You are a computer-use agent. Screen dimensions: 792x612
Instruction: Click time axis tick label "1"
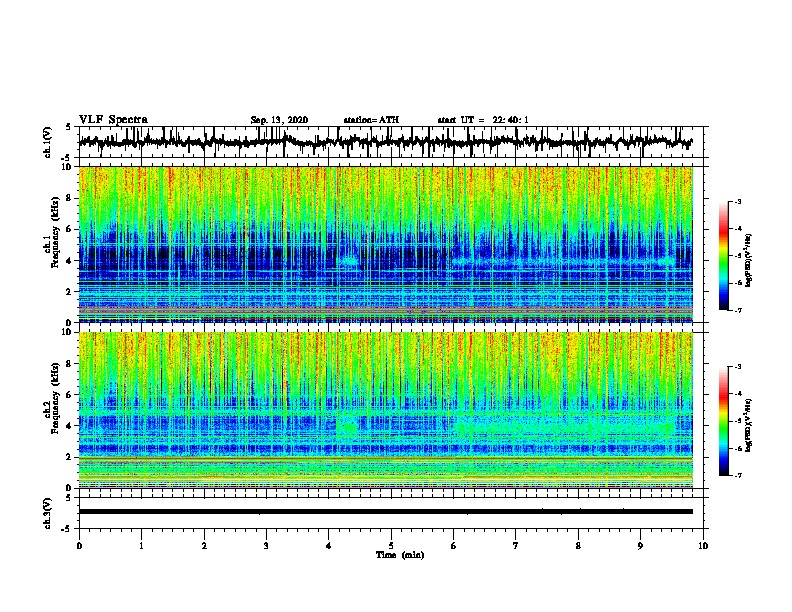141,546
